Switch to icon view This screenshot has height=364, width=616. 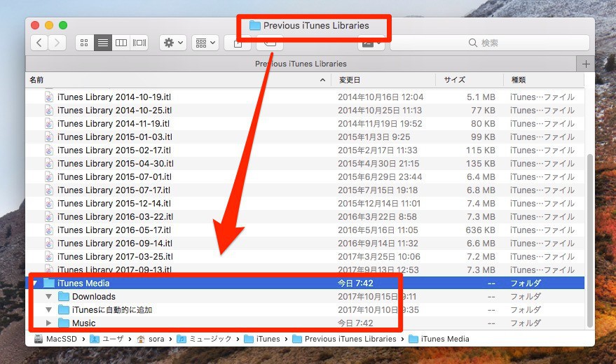(x=84, y=43)
